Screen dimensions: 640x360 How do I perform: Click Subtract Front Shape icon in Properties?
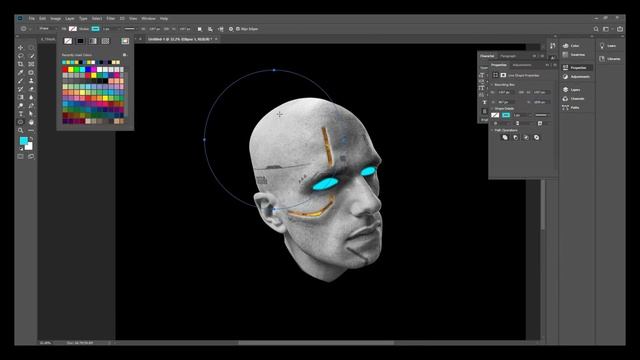516,138
